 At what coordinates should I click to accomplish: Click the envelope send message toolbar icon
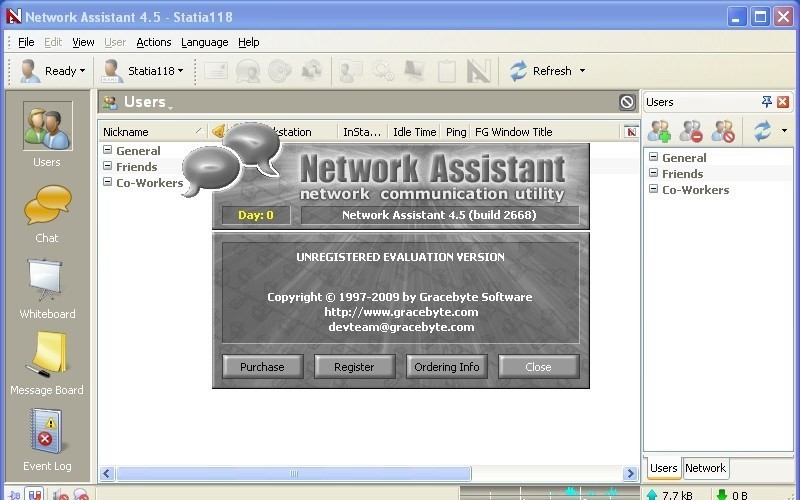pos(215,71)
